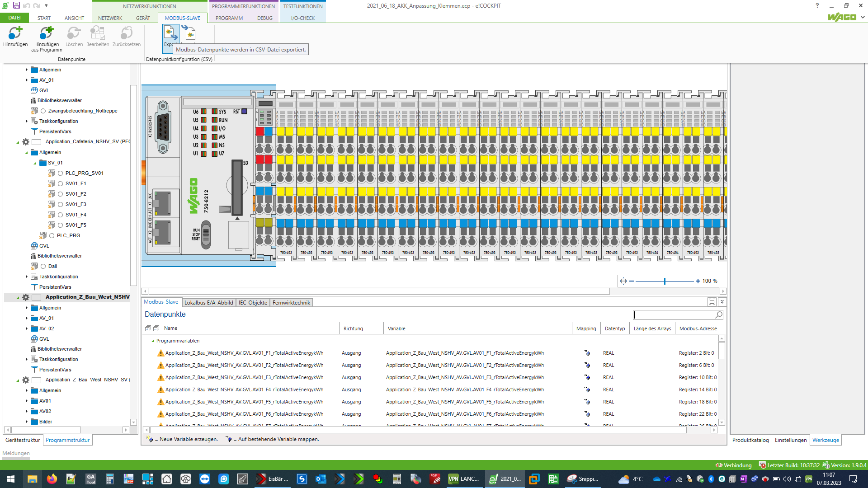The height and width of the screenshot is (488, 868).
Task: Toggle the SV01_F4 radio circle
Action: (x=60, y=215)
